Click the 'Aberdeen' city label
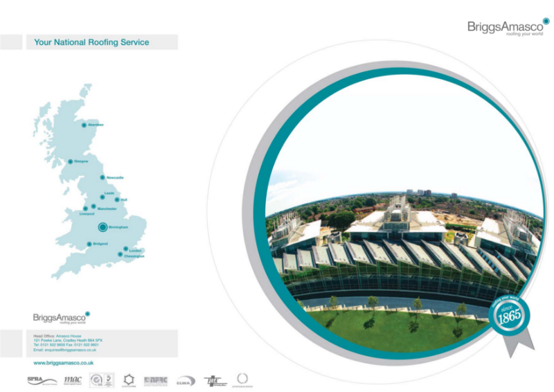 click(x=96, y=125)
